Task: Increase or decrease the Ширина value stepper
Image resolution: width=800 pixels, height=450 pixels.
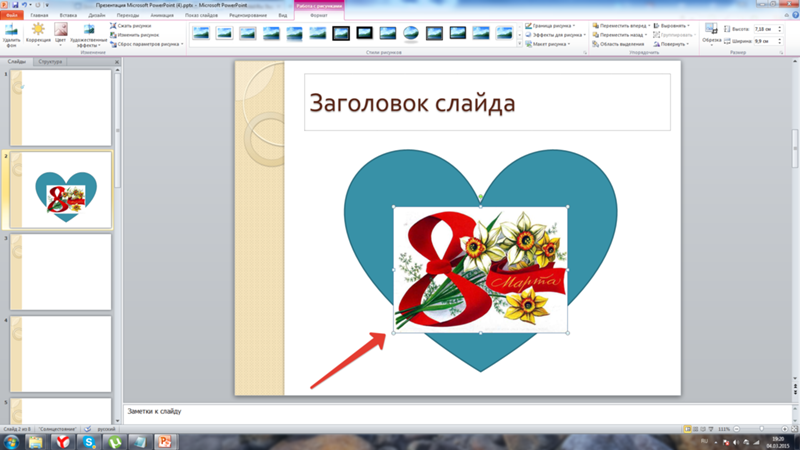Action: pyautogui.click(x=779, y=41)
